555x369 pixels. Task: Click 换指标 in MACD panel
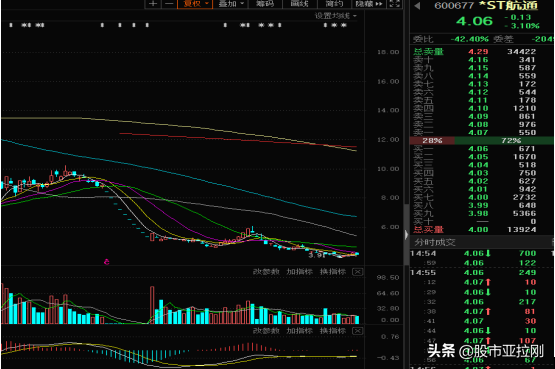(333, 331)
